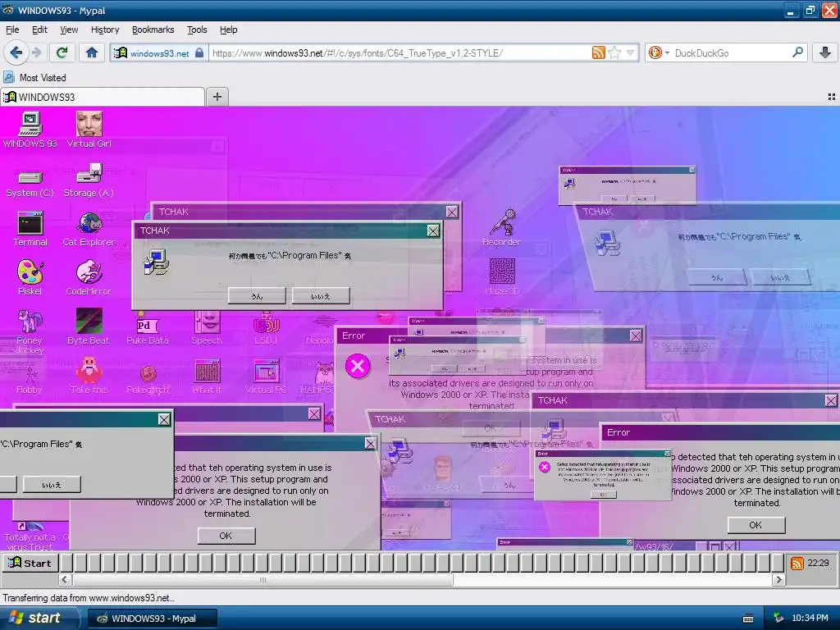The height and width of the screenshot is (630, 840).
Task: Click いいえ in the front TCHAK dialog
Action: (321, 295)
